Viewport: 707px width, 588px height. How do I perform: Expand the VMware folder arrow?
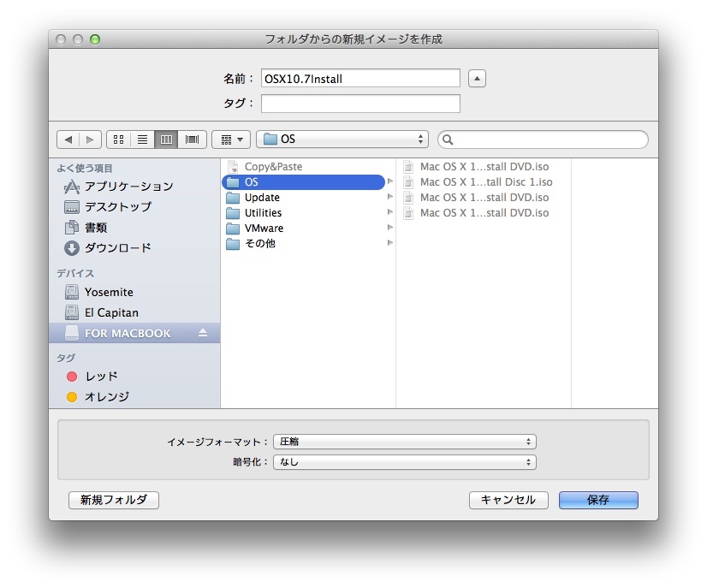(x=390, y=228)
